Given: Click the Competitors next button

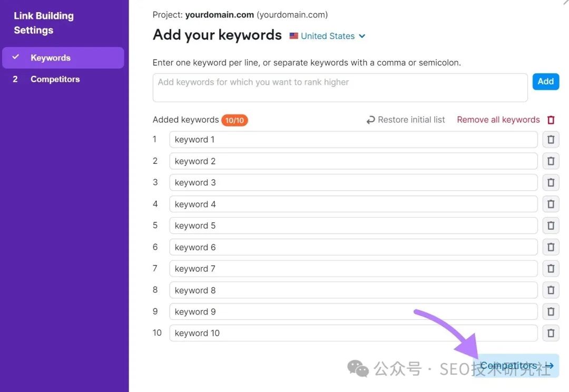Looking at the screenshot, I should tap(516, 365).
